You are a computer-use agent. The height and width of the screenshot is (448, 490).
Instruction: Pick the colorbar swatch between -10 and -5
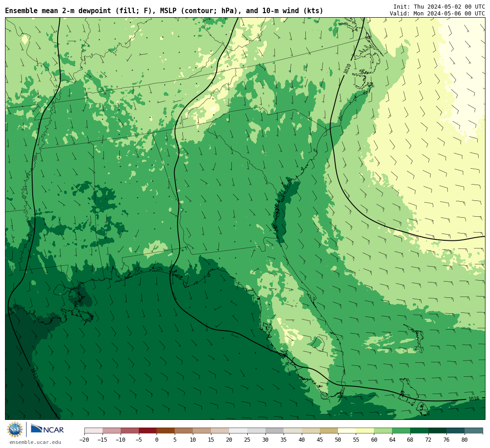pos(130,431)
